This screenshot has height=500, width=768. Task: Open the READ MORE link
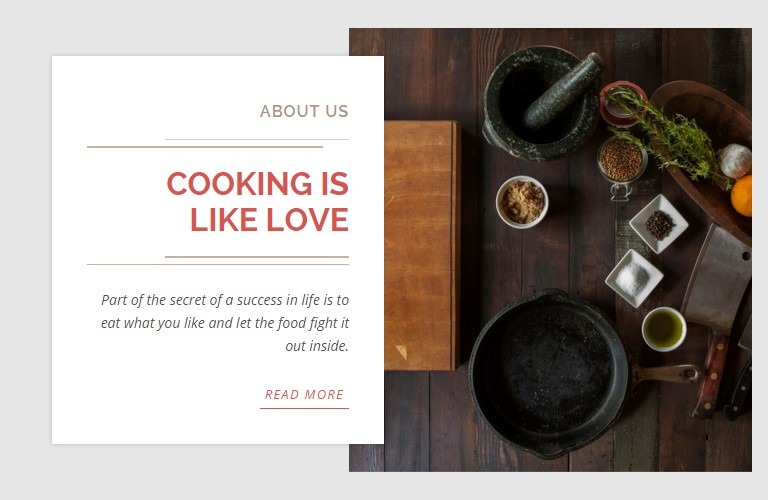click(x=304, y=395)
